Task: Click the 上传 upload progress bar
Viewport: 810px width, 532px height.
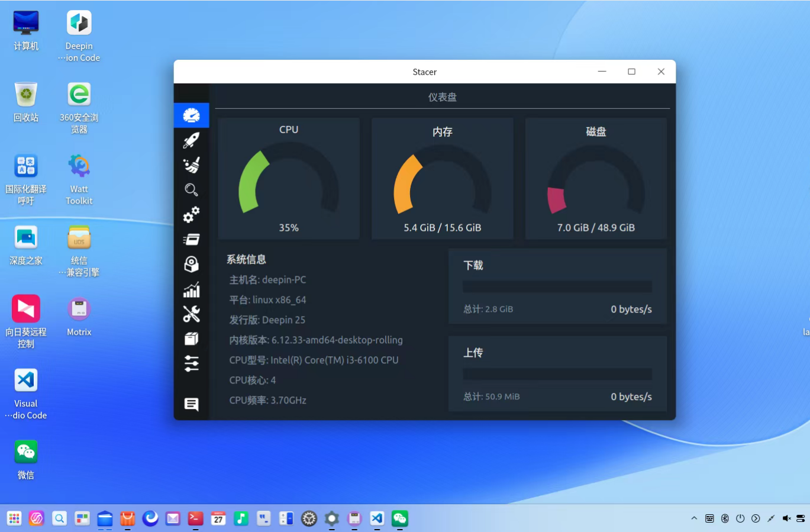Action: click(x=557, y=374)
